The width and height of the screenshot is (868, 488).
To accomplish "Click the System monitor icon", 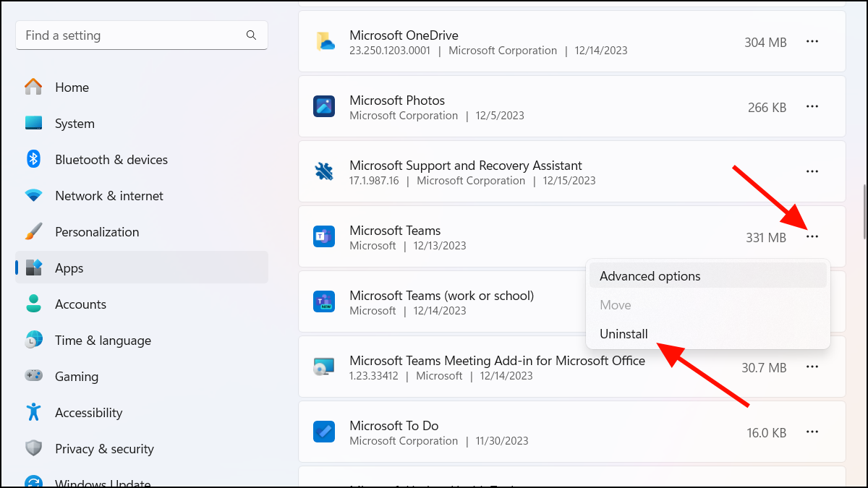I will click(x=33, y=124).
